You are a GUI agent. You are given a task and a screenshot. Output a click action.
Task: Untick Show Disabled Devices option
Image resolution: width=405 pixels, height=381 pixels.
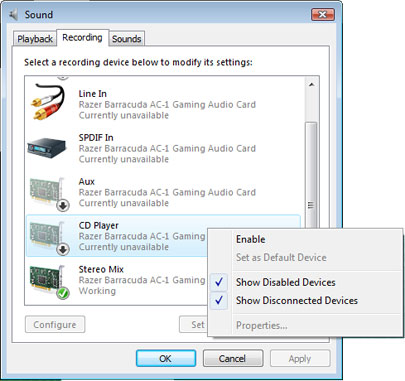point(286,282)
